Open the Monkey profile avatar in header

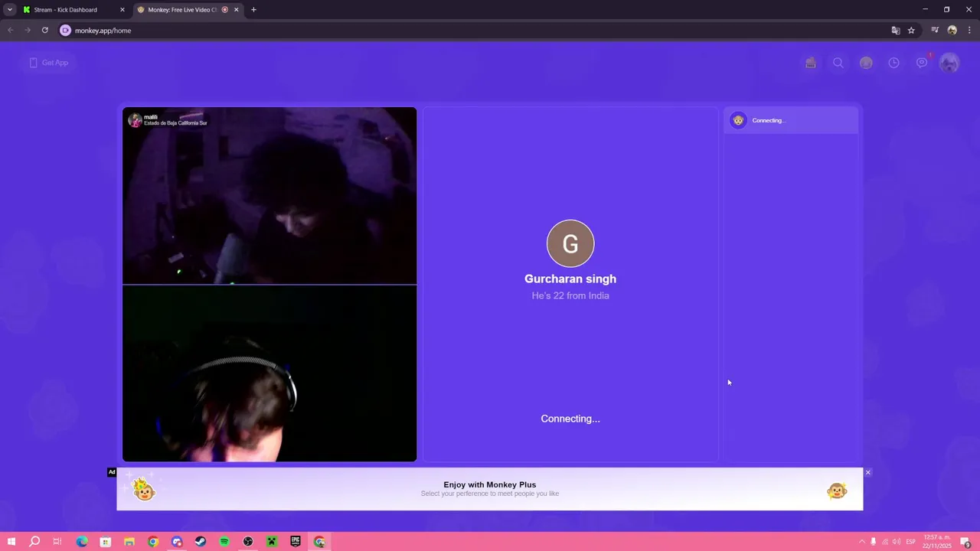(949, 63)
